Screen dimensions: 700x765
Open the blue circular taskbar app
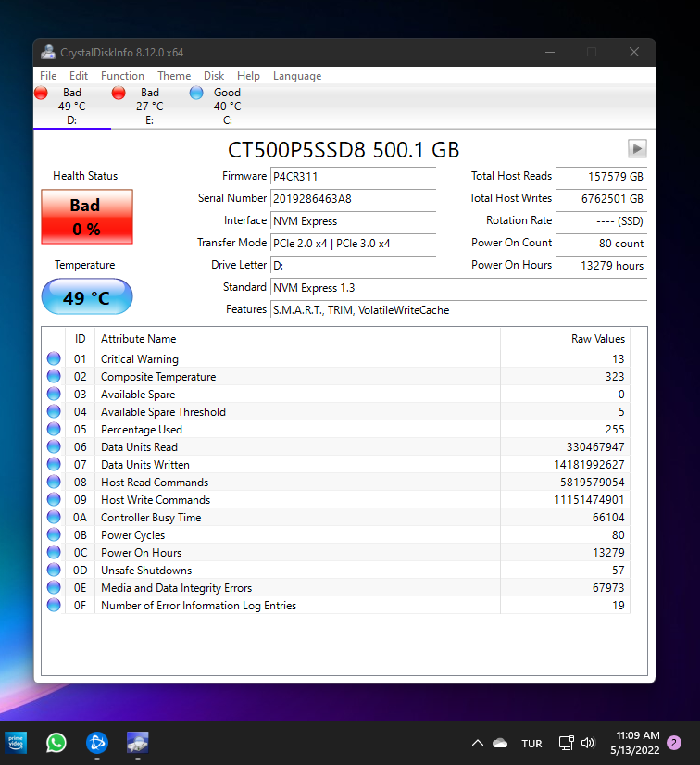click(x=97, y=743)
